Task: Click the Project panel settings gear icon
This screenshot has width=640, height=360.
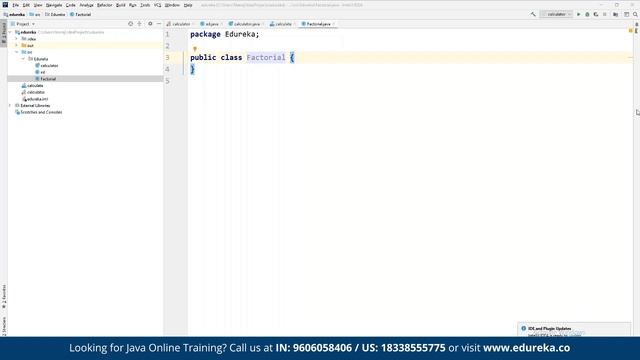Action: coord(150,24)
